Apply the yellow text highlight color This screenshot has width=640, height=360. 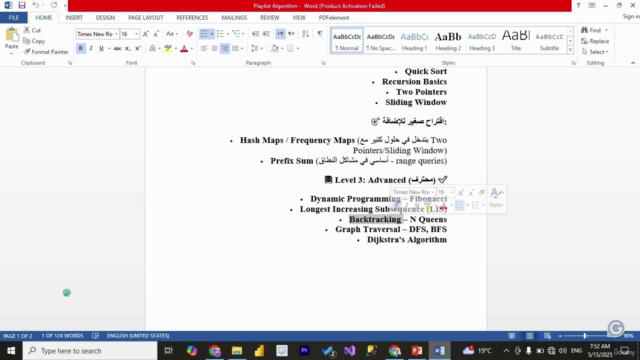[x=168, y=49]
